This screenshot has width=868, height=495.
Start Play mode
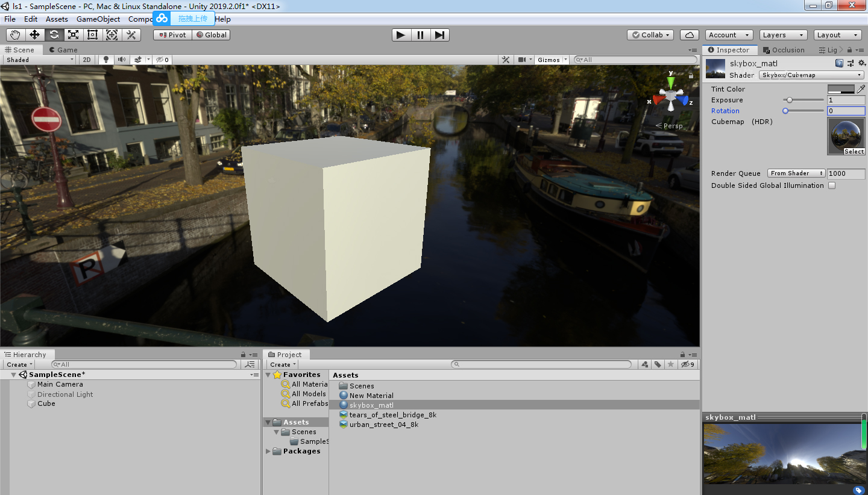click(401, 35)
